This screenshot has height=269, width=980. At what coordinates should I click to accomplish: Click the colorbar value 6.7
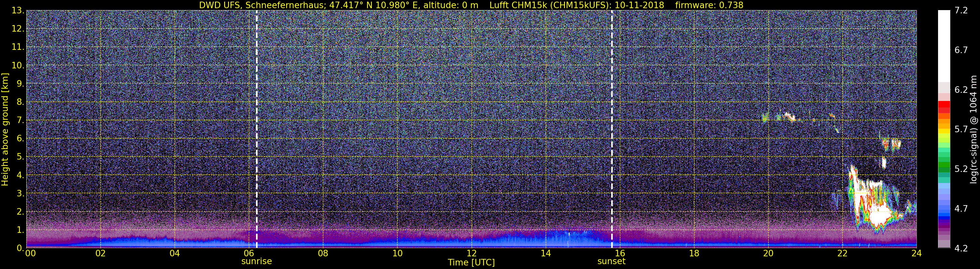coord(961,50)
